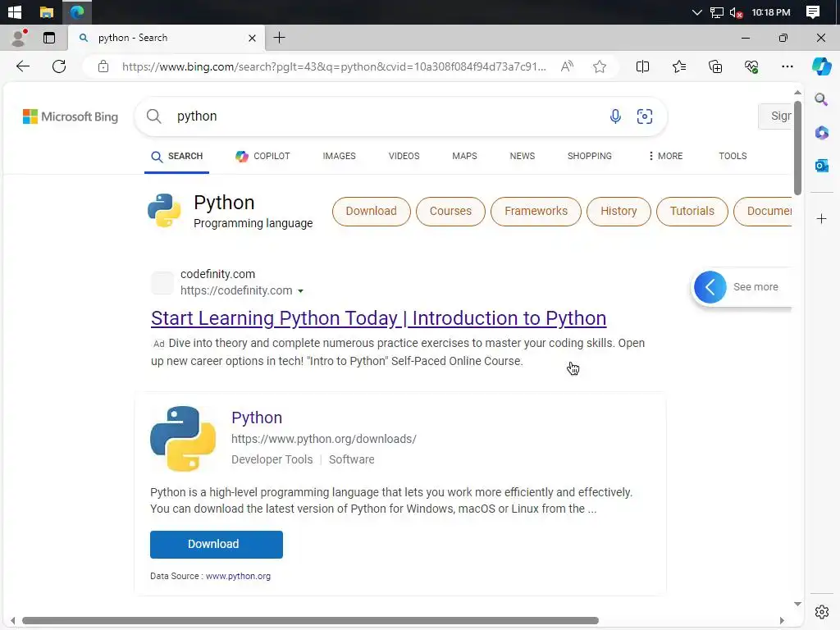The image size is (840, 630).
Task: Open Edge Settings and more menu
Action: [x=787, y=66]
